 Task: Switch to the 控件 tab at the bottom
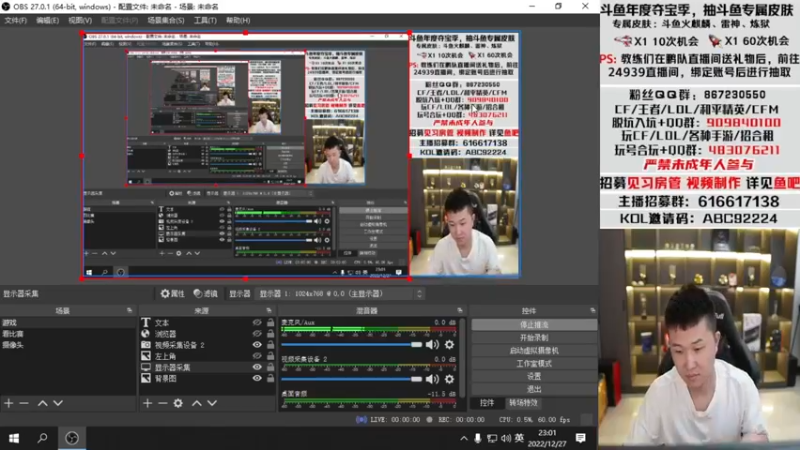(x=487, y=403)
